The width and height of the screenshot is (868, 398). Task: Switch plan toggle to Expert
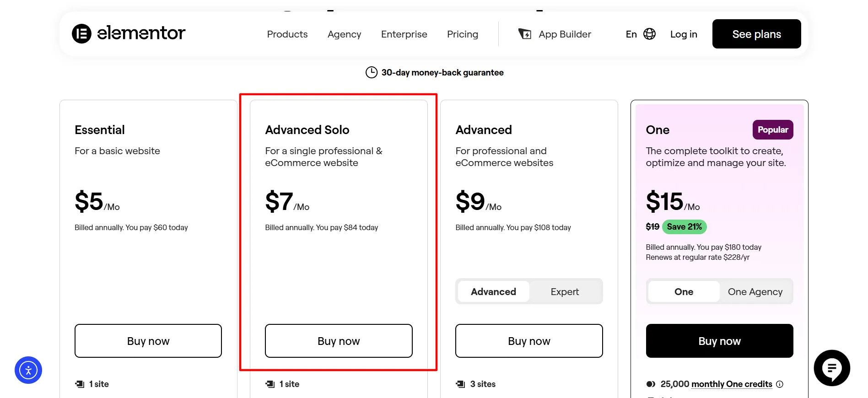[565, 292]
